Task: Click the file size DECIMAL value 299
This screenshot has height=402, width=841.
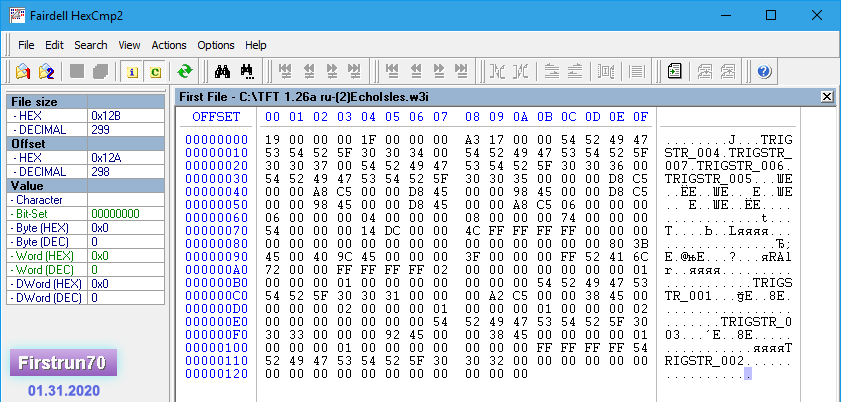Action: [x=100, y=130]
